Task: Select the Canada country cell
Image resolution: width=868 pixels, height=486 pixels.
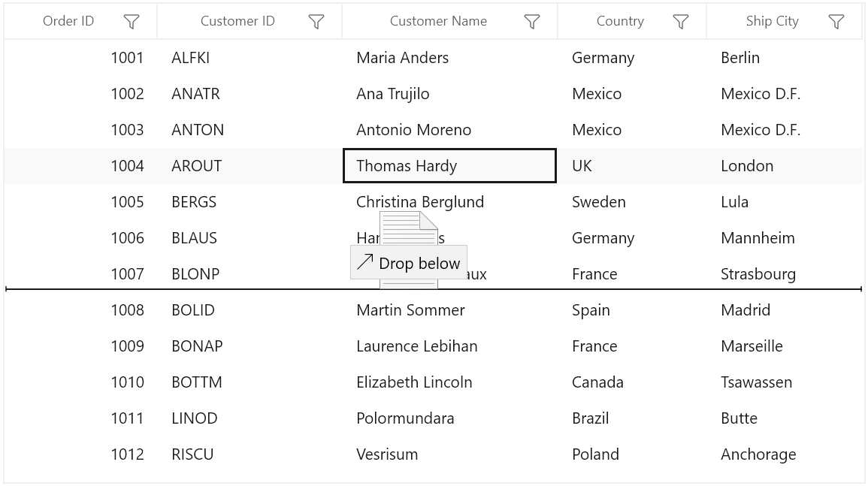Action: tap(632, 382)
